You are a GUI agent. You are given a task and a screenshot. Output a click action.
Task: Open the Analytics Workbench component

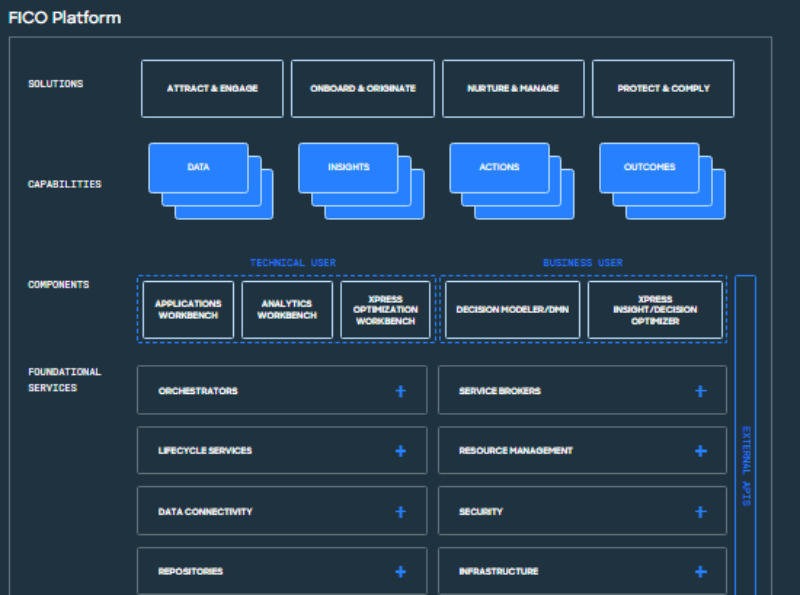click(x=287, y=309)
